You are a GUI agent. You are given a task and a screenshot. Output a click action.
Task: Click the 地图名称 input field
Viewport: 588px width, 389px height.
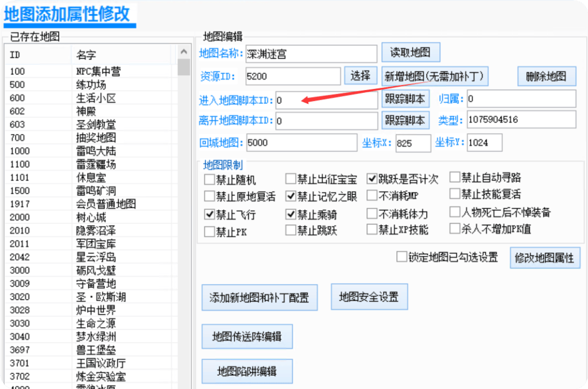[311, 54]
